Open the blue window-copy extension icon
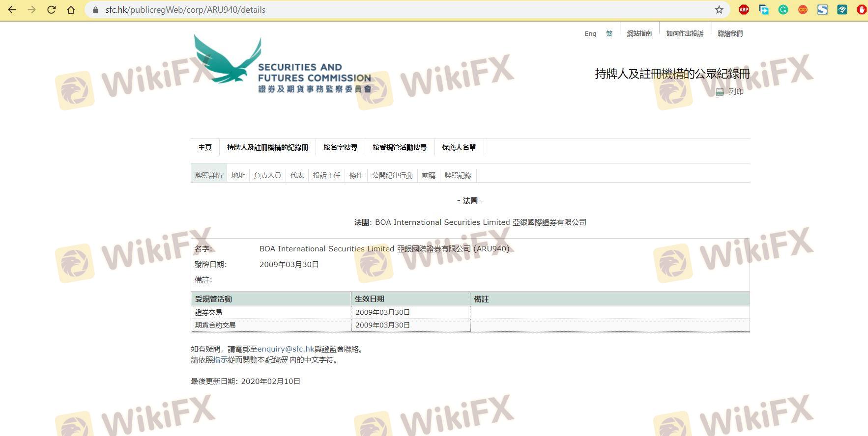Viewport: 868px width, 436px height. tap(763, 9)
